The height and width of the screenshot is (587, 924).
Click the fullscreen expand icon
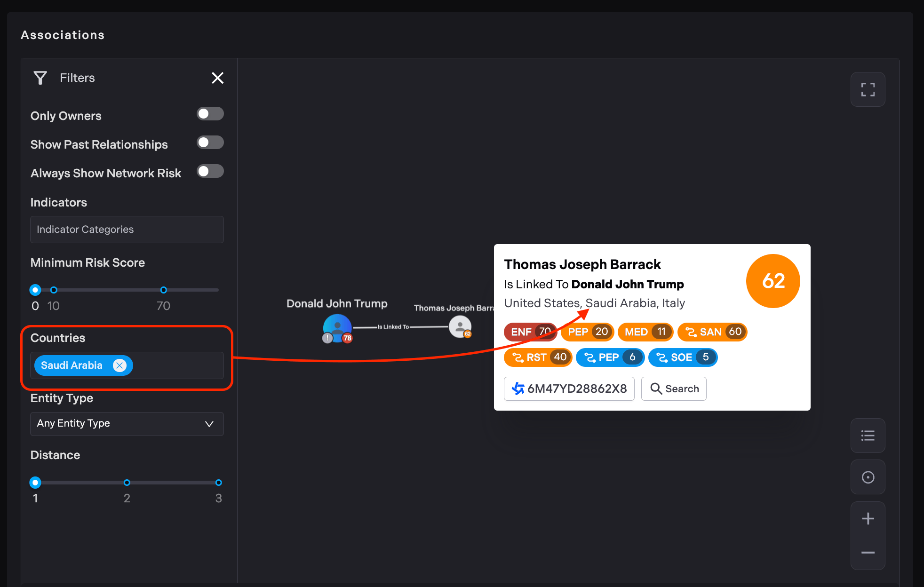coord(868,89)
